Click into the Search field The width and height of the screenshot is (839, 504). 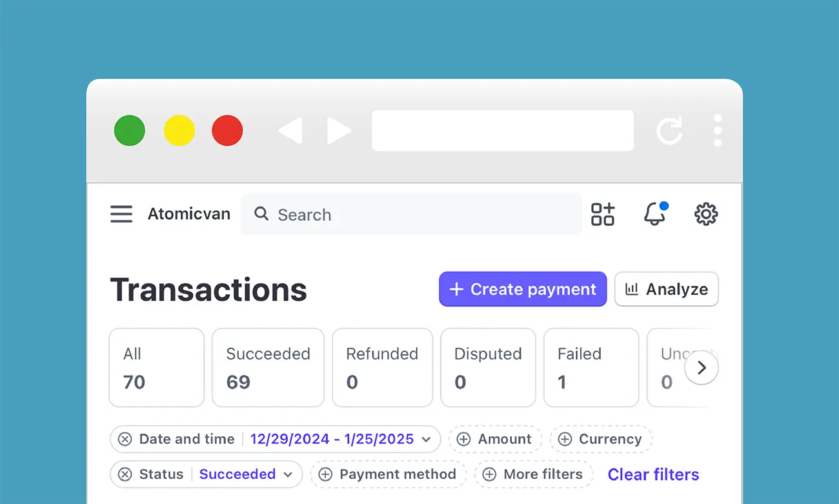pos(419,214)
